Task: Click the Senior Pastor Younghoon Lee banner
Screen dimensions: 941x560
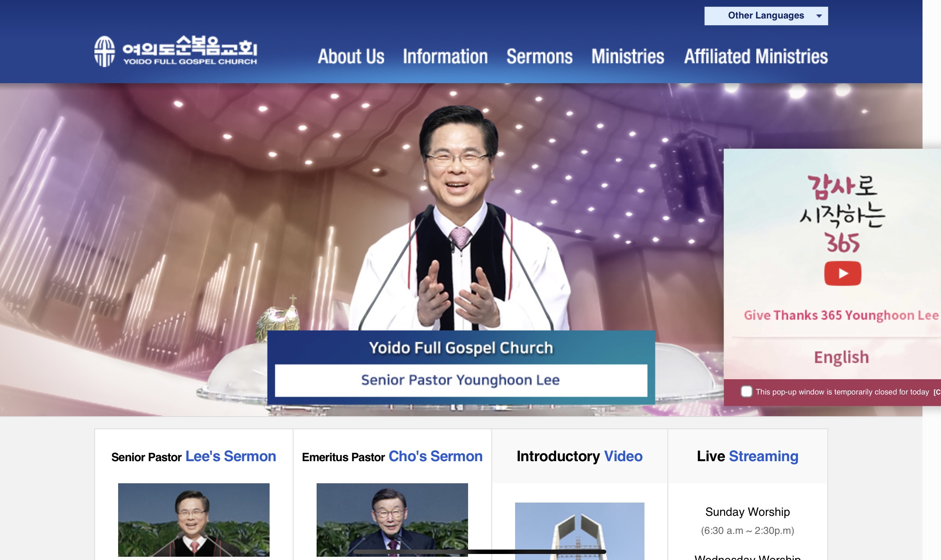Action: pyautogui.click(x=461, y=380)
